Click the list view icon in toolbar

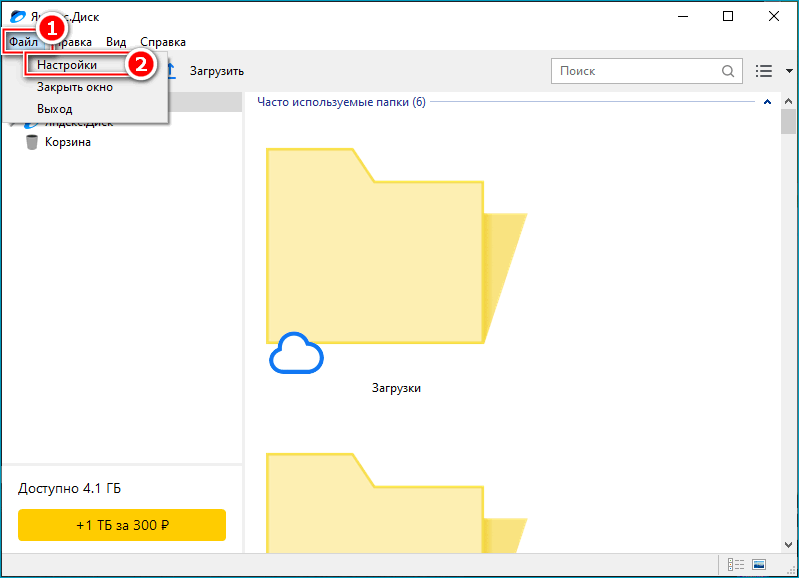[x=765, y=71]
